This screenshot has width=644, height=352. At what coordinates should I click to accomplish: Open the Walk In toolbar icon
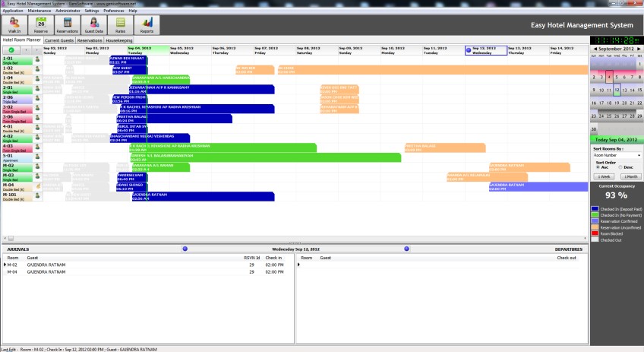(x=14, y=24)
